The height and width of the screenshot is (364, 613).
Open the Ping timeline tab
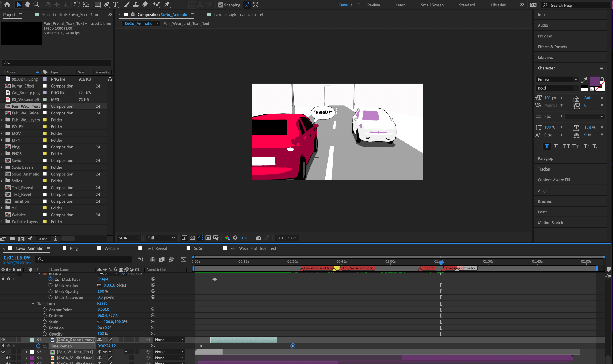click(x=74, y=248)
